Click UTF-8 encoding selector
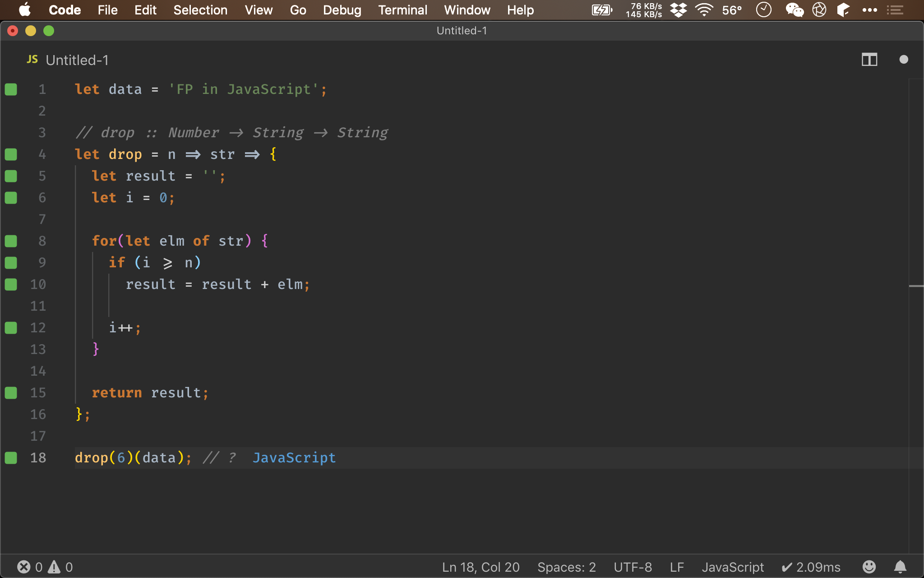This screenshot has height=578, width=924. 633,567
